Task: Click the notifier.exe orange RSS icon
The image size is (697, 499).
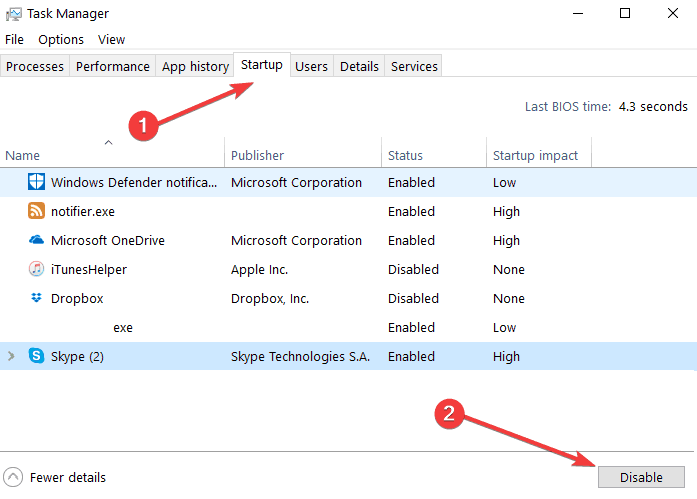Action: (36, 212)
